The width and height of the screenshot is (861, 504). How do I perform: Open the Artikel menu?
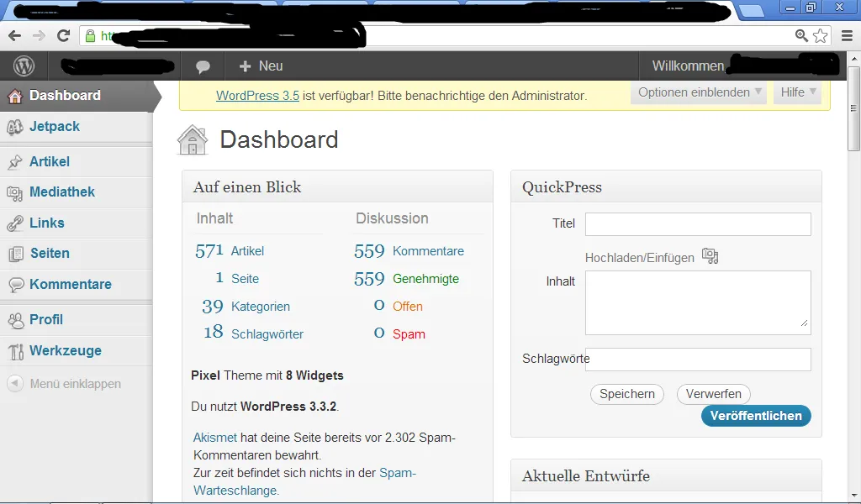[77, 162]
